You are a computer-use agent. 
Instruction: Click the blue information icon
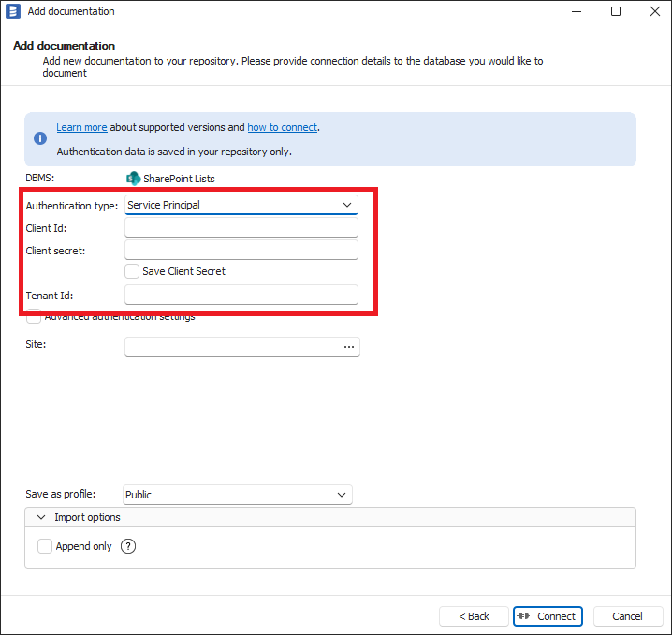coord(40,138)
